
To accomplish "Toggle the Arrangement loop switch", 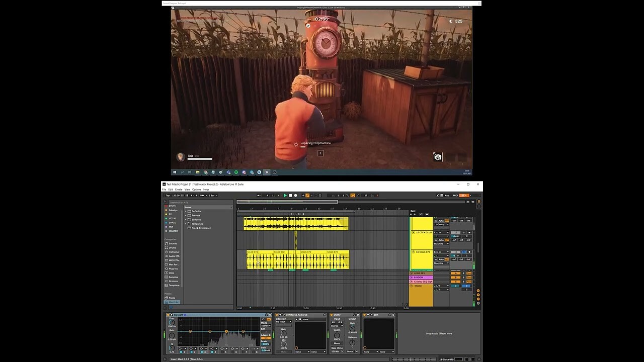I will (x=352, y=196).
